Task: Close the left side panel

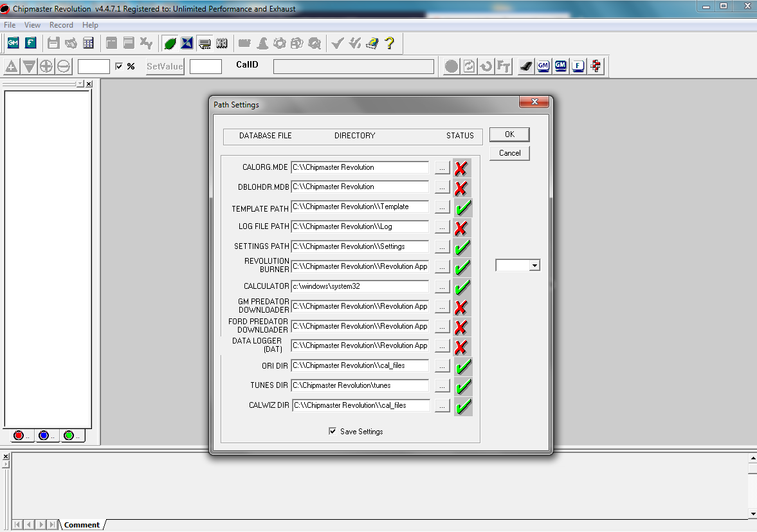Action: 89,84
